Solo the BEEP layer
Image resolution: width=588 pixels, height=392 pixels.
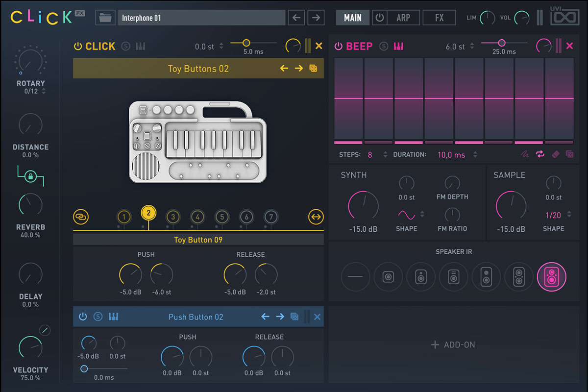[x=384, y=47]
